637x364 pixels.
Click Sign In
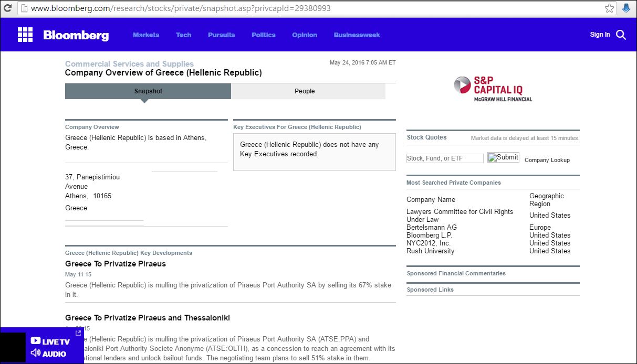pyautogui.click(x=600, y=35)
